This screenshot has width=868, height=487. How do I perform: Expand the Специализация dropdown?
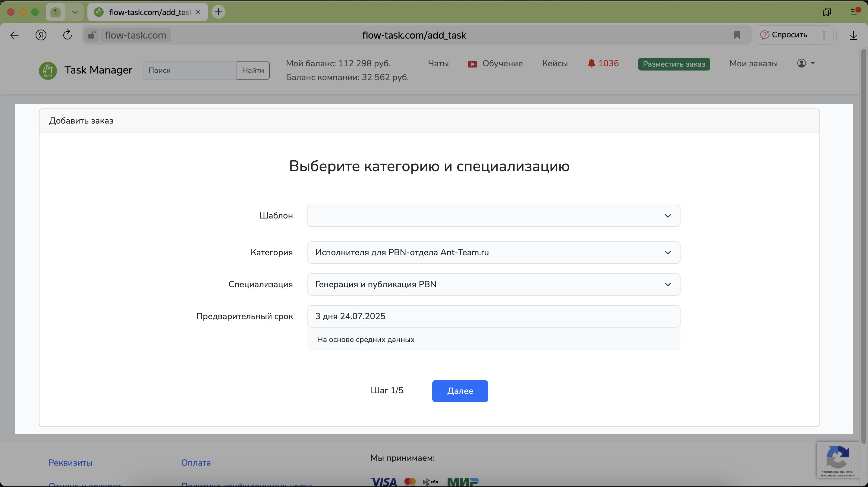click(493, 284)
